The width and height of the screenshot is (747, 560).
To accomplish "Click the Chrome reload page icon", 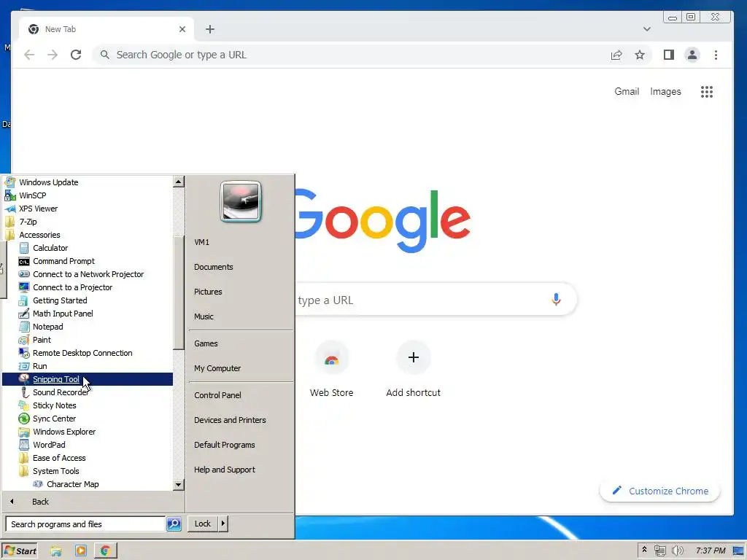I will (x=76, y=55).
